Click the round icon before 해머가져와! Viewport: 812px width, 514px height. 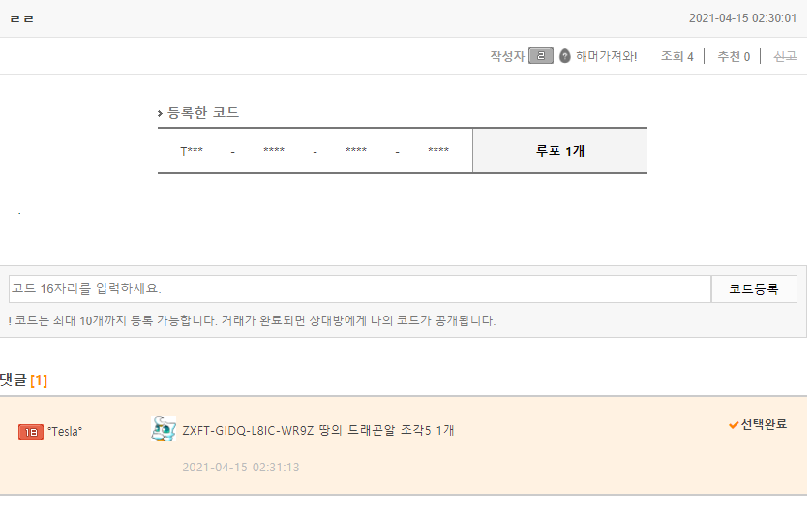[x=565, y=56]
